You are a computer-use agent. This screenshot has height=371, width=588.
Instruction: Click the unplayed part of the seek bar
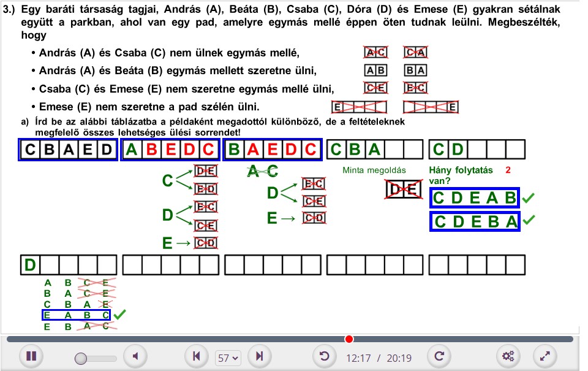coord(459,339)
